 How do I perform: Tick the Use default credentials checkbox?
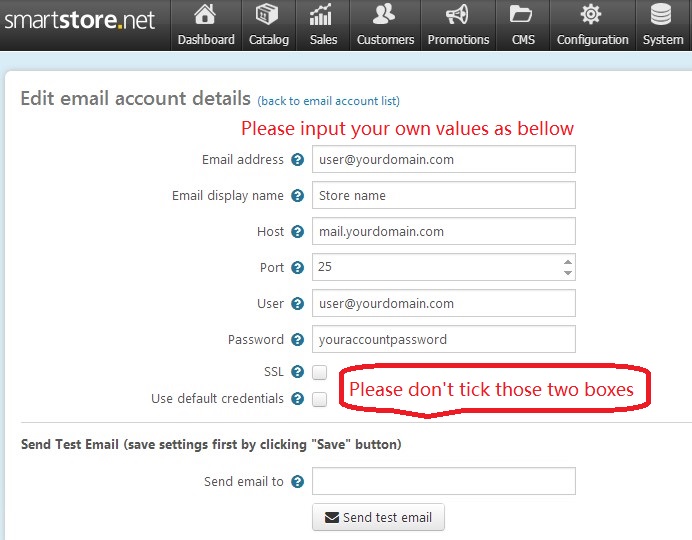coord(319,399)
